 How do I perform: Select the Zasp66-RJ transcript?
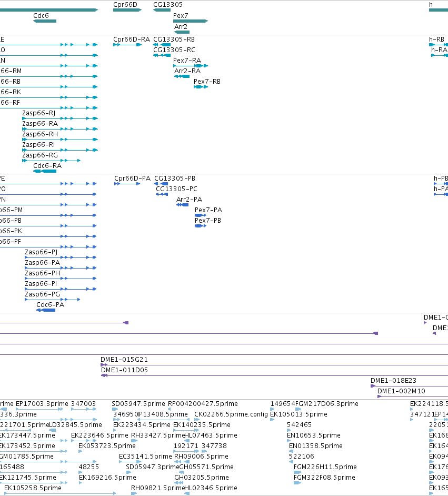tap(60, 118)
